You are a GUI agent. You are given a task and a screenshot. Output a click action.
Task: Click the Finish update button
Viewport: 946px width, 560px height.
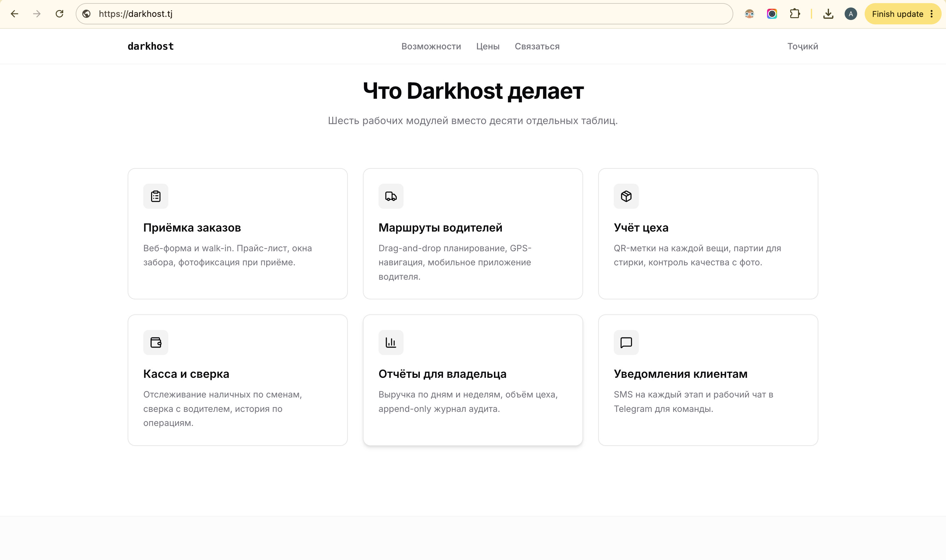897,14
